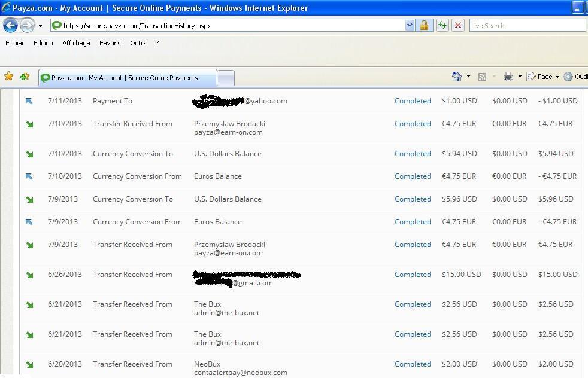This screenshot has height=378, width=588.
Task: Click Completed for 7/10/2013 Currency Conversion To
Action: point(413,154)
